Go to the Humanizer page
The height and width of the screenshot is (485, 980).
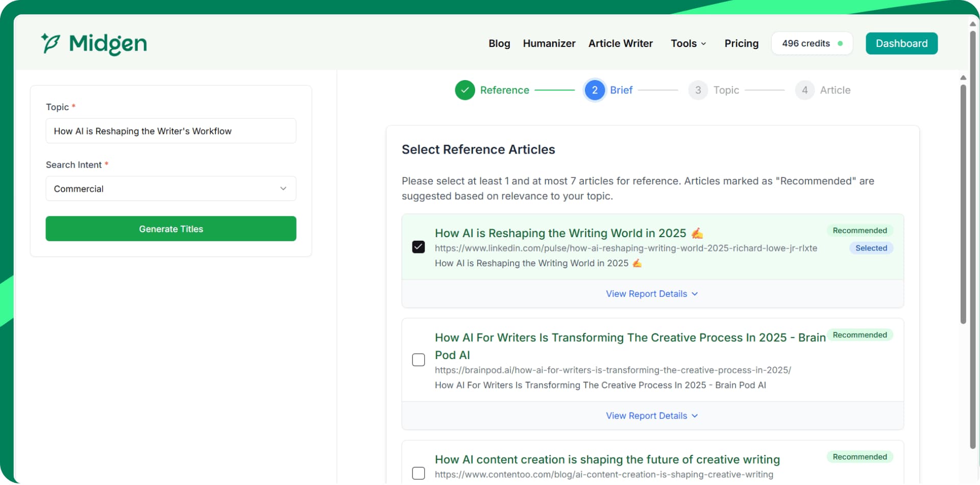click(x=549, y=44)
